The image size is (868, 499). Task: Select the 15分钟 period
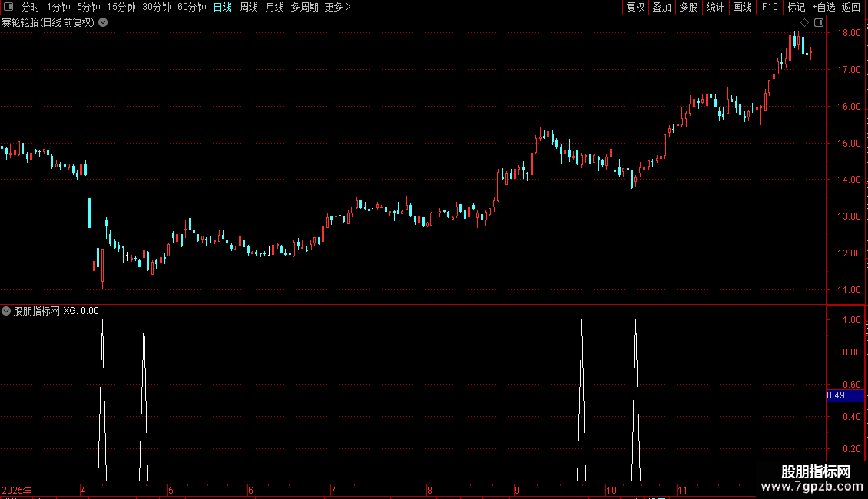pyautogui.click(x=121, y=7)
